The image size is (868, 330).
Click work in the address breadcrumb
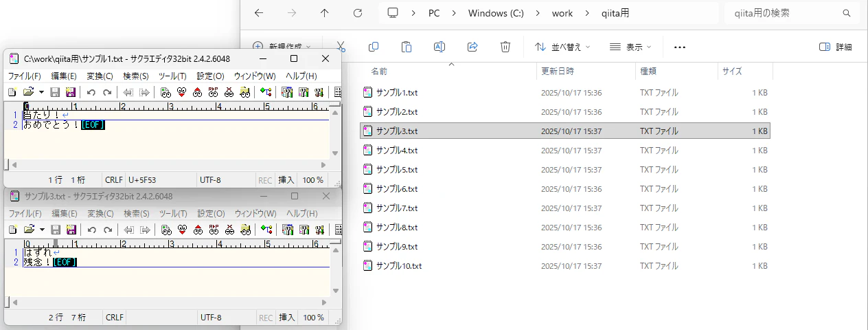(562, 13)
